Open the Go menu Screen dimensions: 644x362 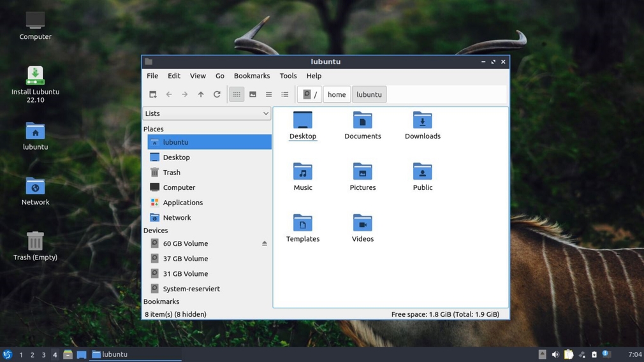pos(220,75)
